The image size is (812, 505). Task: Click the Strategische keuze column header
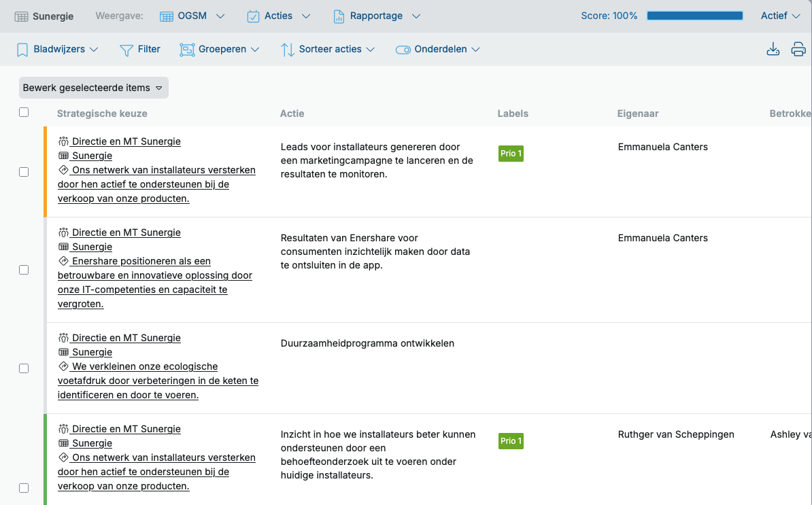(102, 114)
